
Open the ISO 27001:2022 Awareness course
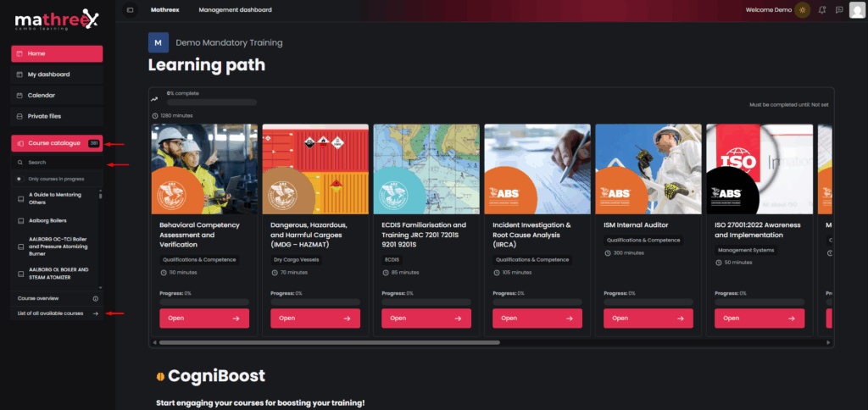pyautogui.click(x=759, y=319)
